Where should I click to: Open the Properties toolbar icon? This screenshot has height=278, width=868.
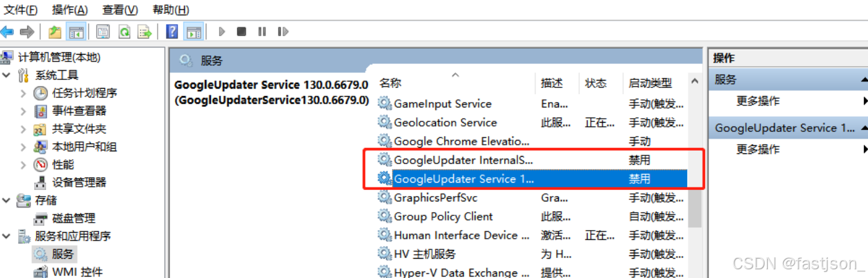(x=103, y=31)
